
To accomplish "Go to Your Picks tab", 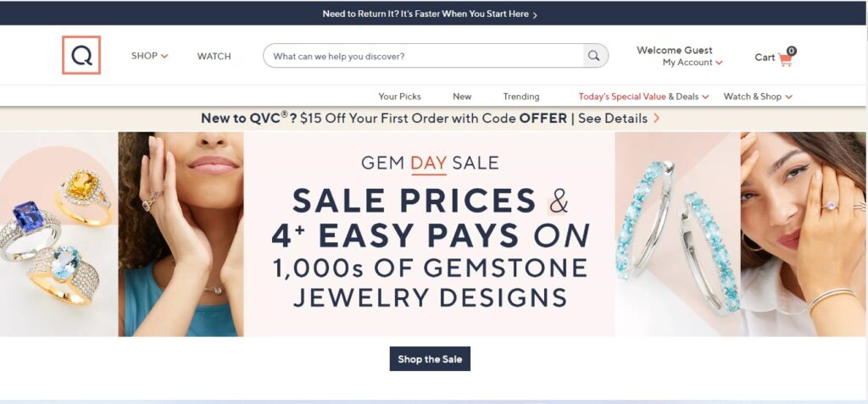I will click(399, 97).
